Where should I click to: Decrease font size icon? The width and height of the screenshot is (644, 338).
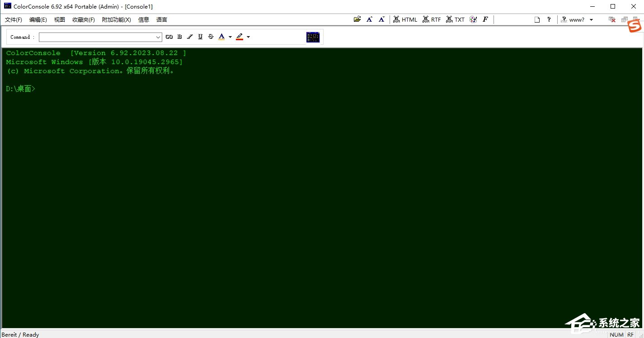pos(381,19)
